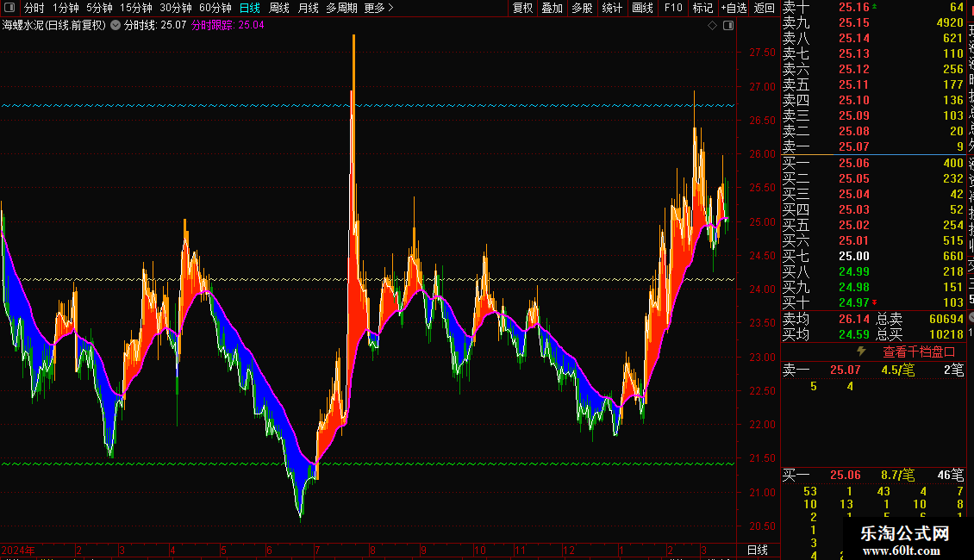Expand the indicator dropdown beside 海螺水泥 title
The height and width of the screenshot is (560, 974).
[116, 26]
